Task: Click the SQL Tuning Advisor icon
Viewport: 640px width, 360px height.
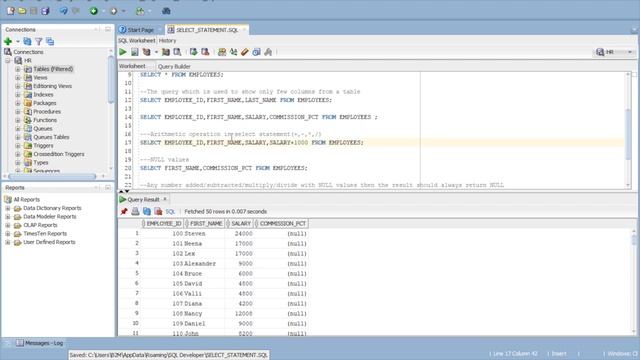Action: coord(177,52)
